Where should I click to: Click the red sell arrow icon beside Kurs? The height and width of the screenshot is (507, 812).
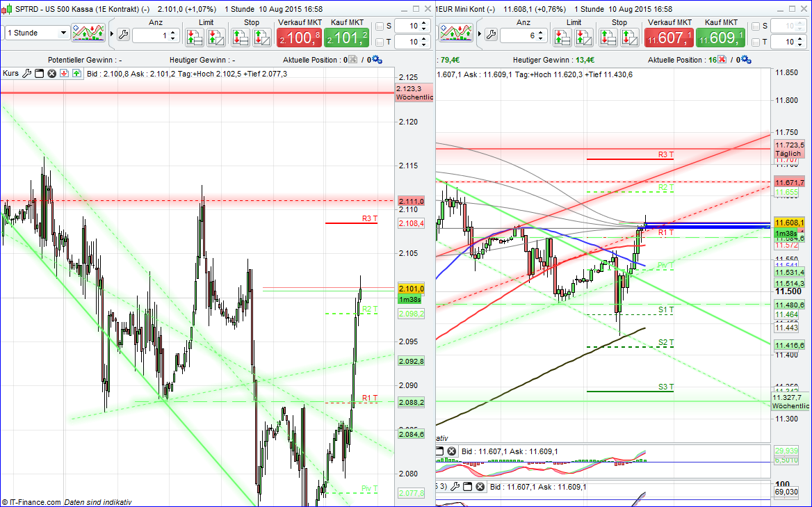point(64,73)
